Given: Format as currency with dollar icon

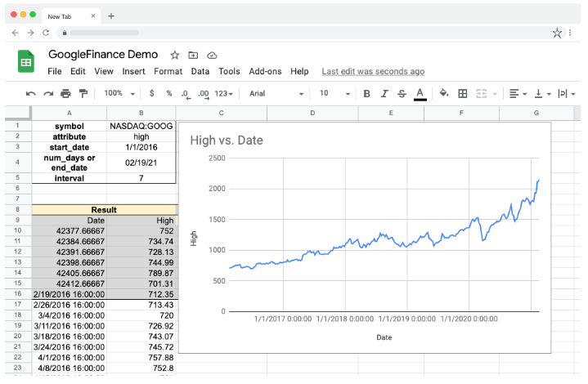Looking at the screenshot, I should click(x=152, y=94).
